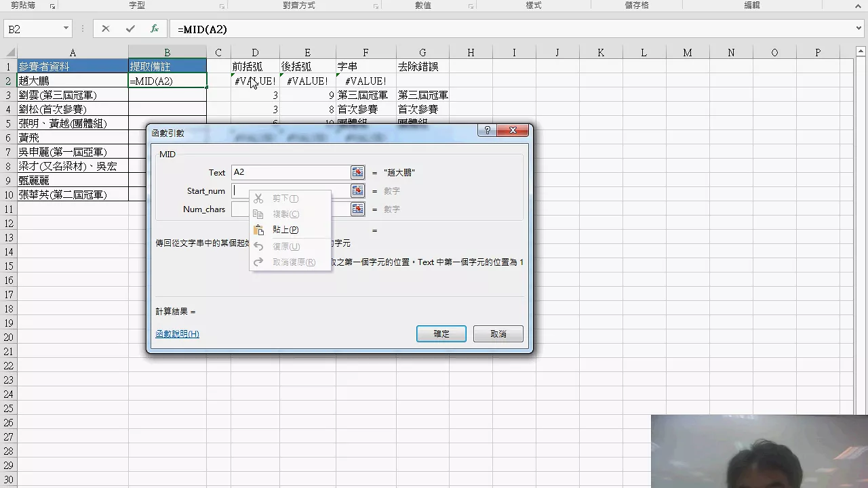Confirm formula with checkmark icon

(130, 29)
